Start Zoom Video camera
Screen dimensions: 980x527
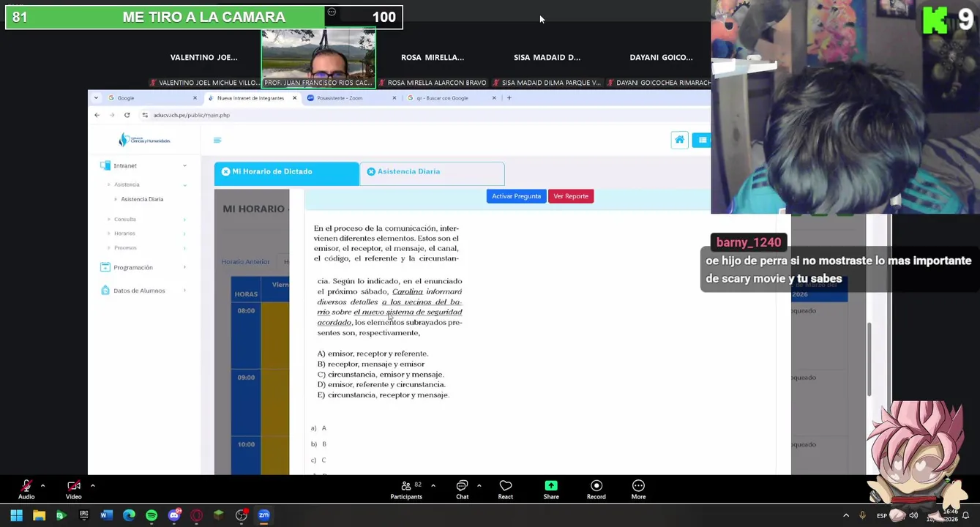pos(74,489)
